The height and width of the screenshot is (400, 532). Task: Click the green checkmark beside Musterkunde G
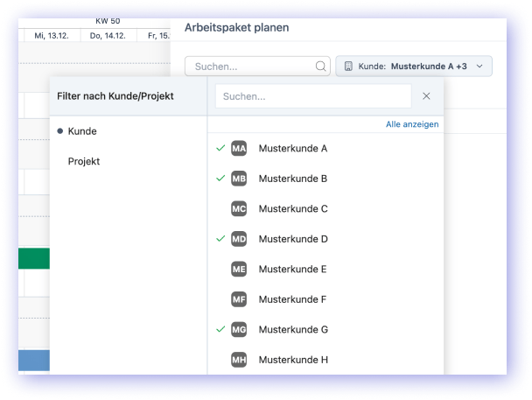[x=220, y=329]
